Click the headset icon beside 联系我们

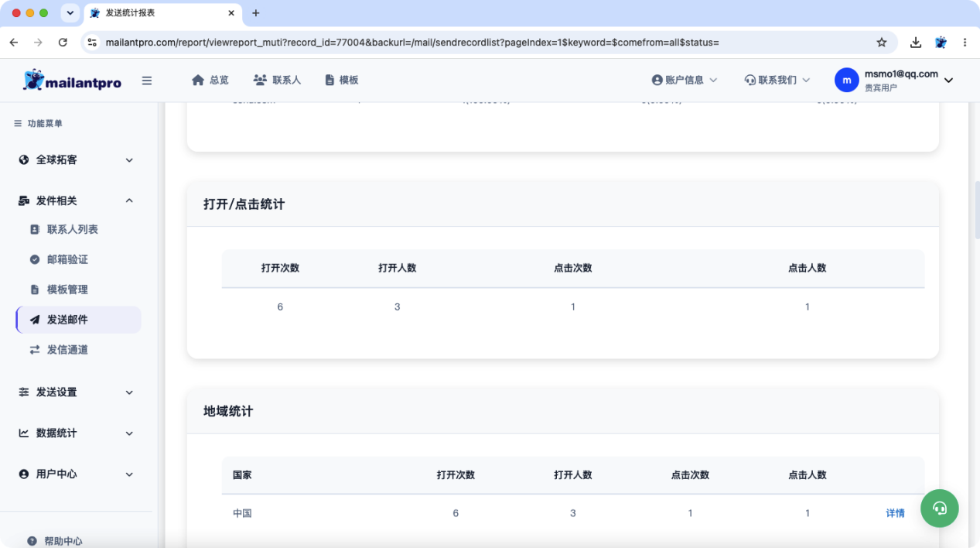[x=750, y=80]
